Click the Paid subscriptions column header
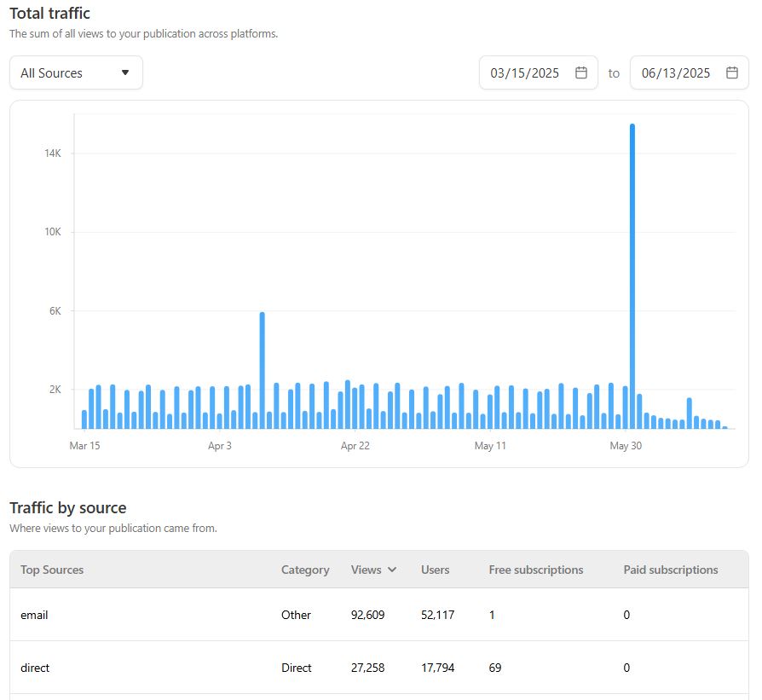Viewport: 762px width, 700px height. (x=671, y=570)
